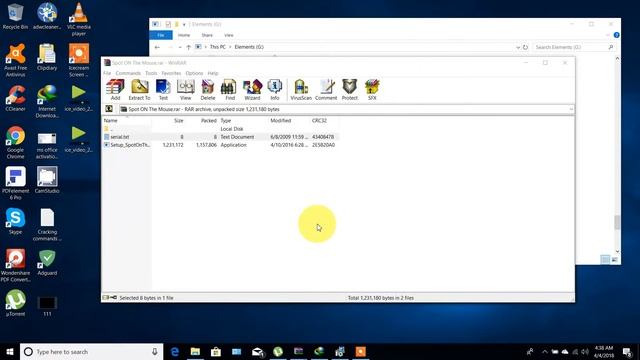The height and width of the screenshot is (360, 640).
Task: Switch to Share tab in Explorer window
Action: [x=207, y=35]
